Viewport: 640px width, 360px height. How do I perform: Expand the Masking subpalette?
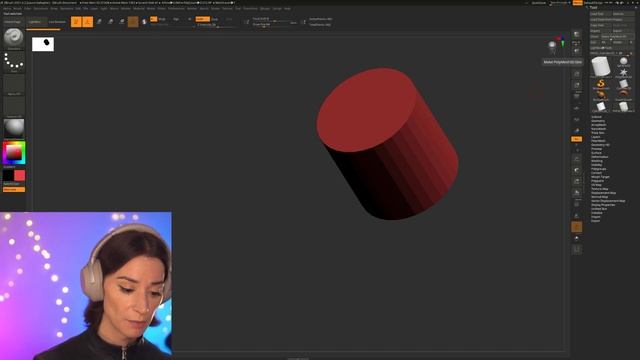pyautogui.click(x=597, y=161)
